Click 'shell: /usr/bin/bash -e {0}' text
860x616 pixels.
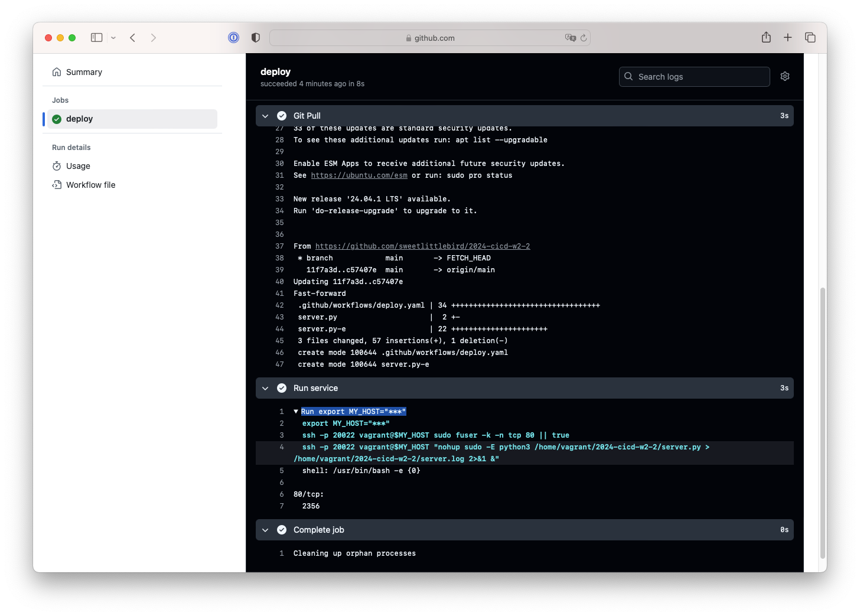click(361, 471)
